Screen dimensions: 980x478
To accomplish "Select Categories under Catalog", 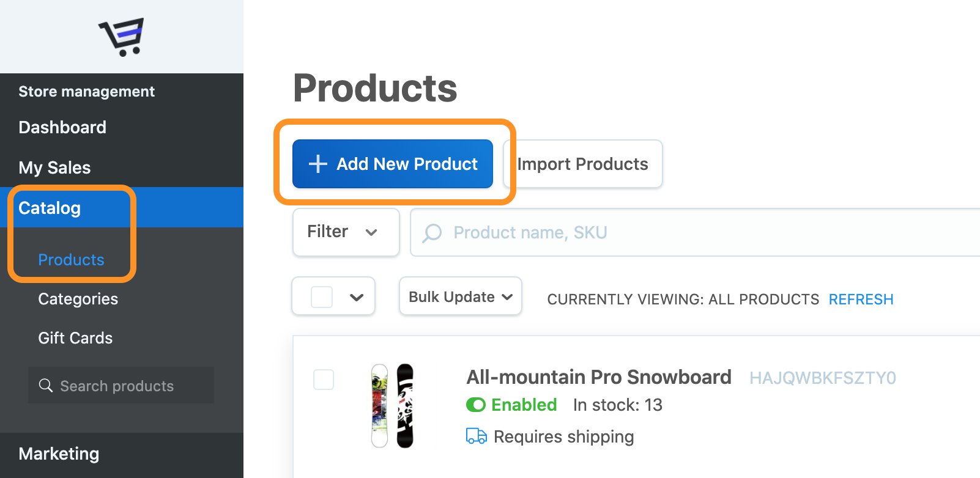I will (78, 299).
